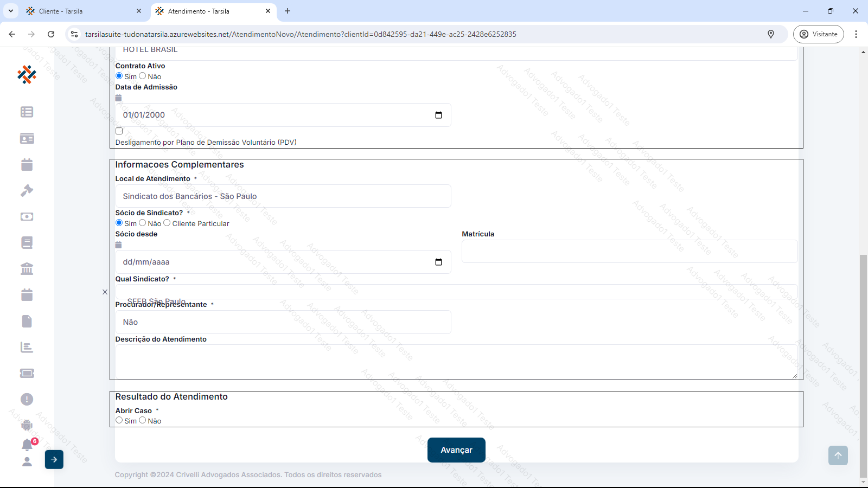This screenshot has width=868, height=488.
Task: Expand the sidebar with the arrow button
Action: click(54, 459)
